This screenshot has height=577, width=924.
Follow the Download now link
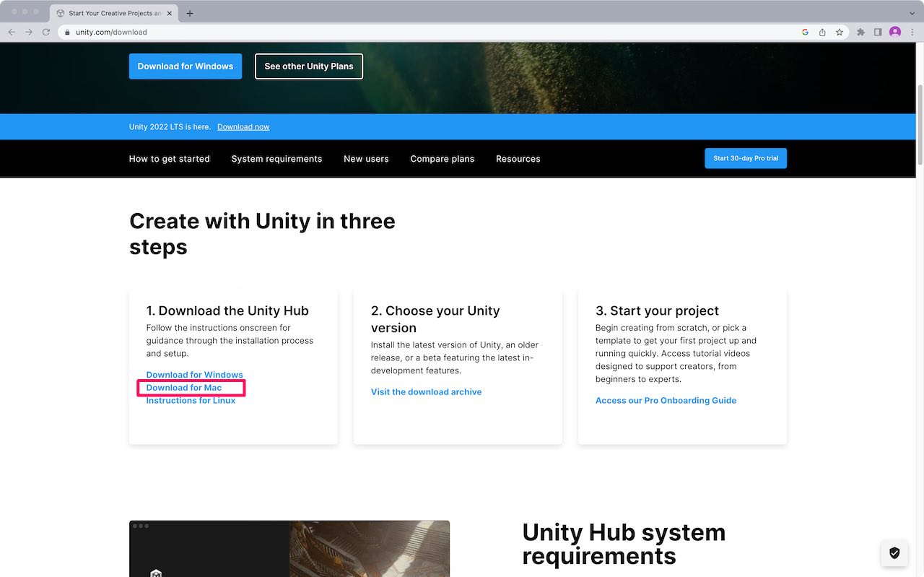243,127
